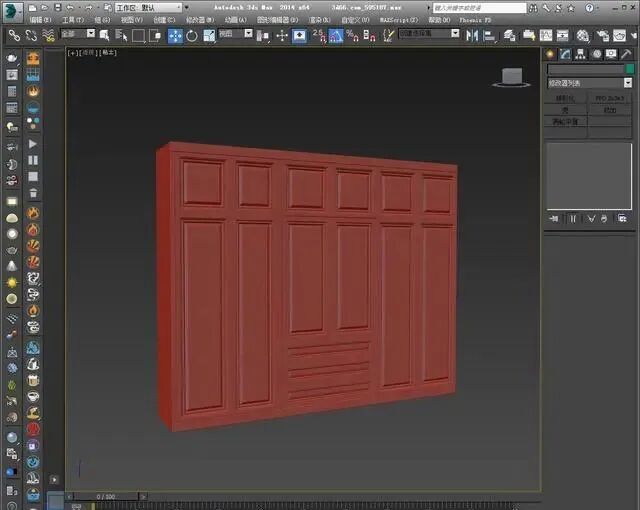Click the Redo arrow in quick access toolbar
The image size is (640, 510).
(89, 7)
